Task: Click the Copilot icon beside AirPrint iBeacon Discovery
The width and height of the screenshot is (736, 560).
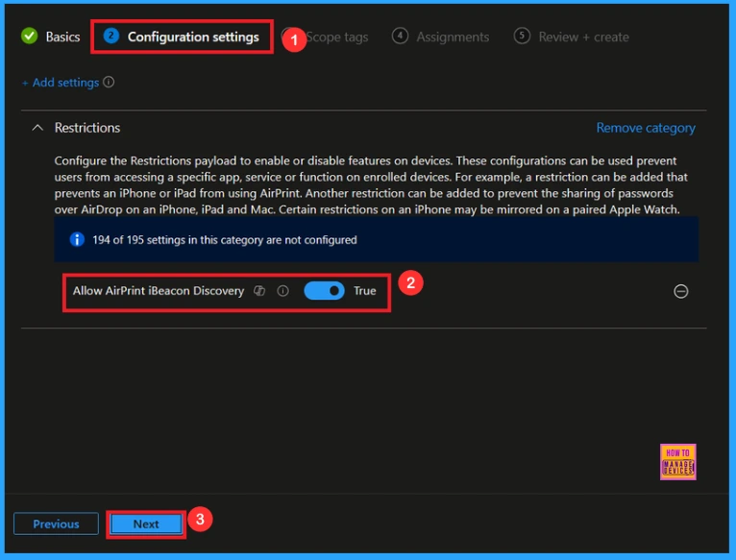Action: [x=259, y=291]
